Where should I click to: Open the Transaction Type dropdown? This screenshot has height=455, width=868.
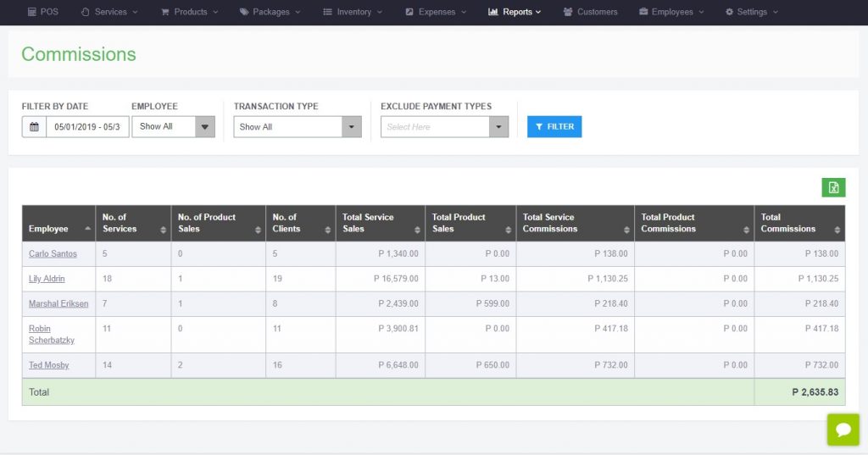298,127
